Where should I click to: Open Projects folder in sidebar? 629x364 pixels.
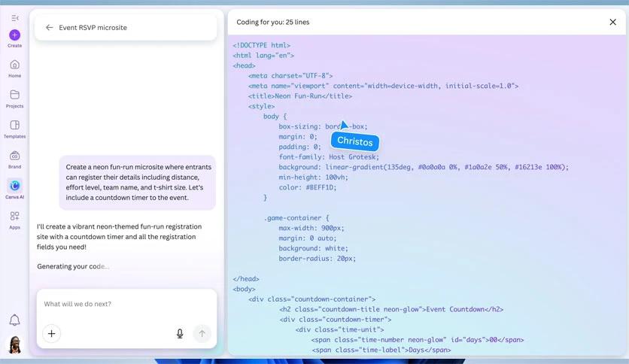point(15,99)
